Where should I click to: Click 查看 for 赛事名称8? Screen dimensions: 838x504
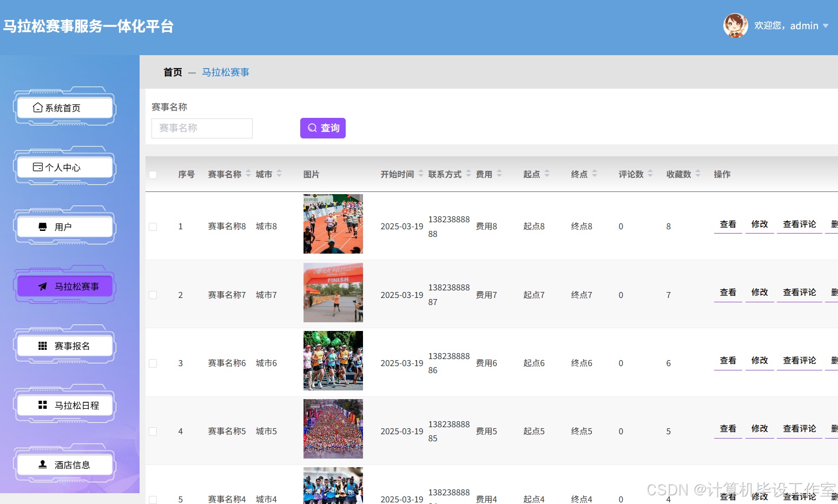click(x=728, y=224)
